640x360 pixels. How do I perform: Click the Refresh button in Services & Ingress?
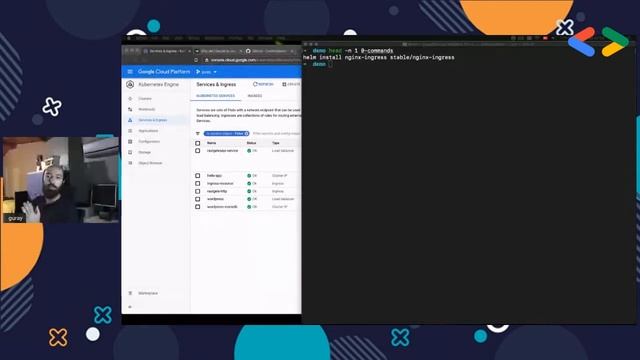point(263,84)
